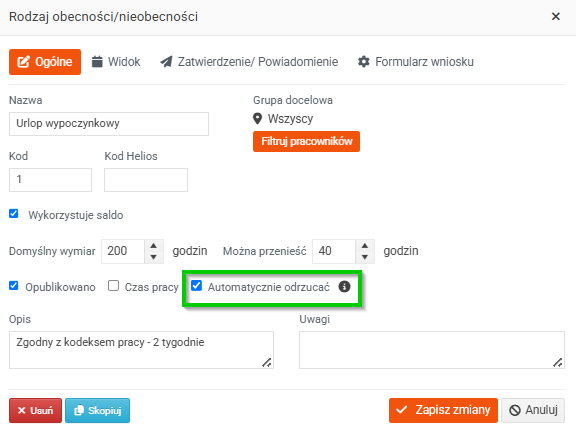Click resize handle of Uwagi textarea
Image resolution: width=576 pixels, height=434 pixels.
point(558,362)
